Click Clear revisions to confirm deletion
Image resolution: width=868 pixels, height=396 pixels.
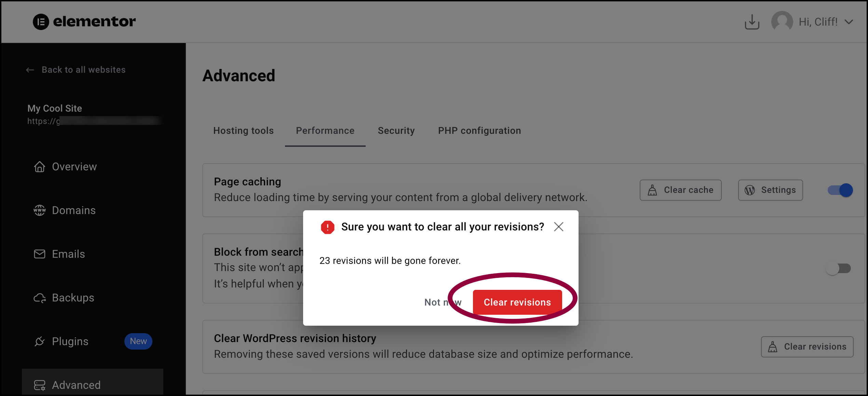coord(517,301)
